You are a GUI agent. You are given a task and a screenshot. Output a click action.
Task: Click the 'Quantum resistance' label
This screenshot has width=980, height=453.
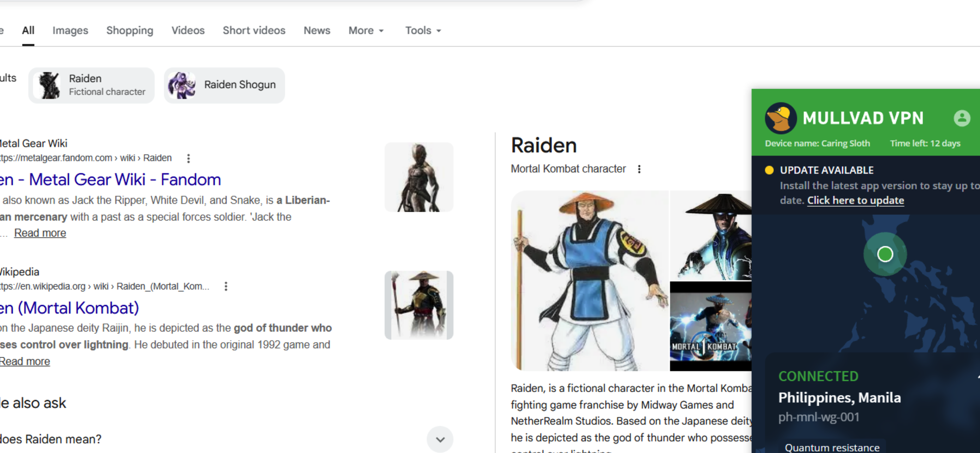tap(832, 448)
